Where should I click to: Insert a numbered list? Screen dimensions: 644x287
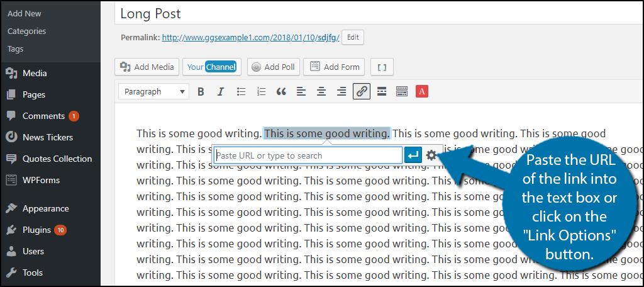click(261, 92)
